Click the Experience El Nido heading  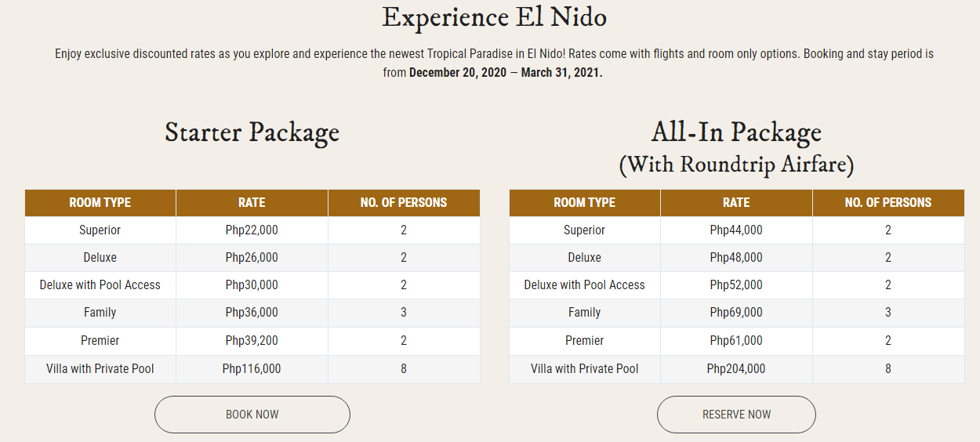click(494, 17)
